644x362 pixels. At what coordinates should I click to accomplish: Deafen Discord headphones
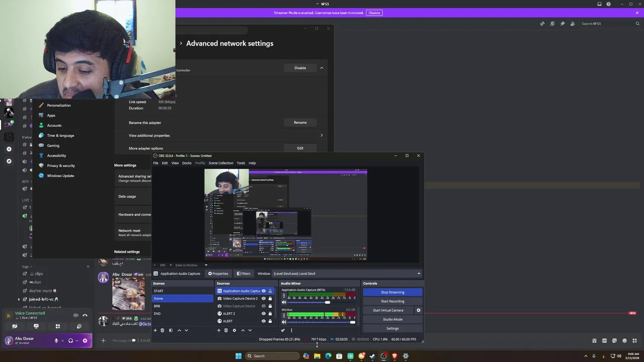coord(70,340)
